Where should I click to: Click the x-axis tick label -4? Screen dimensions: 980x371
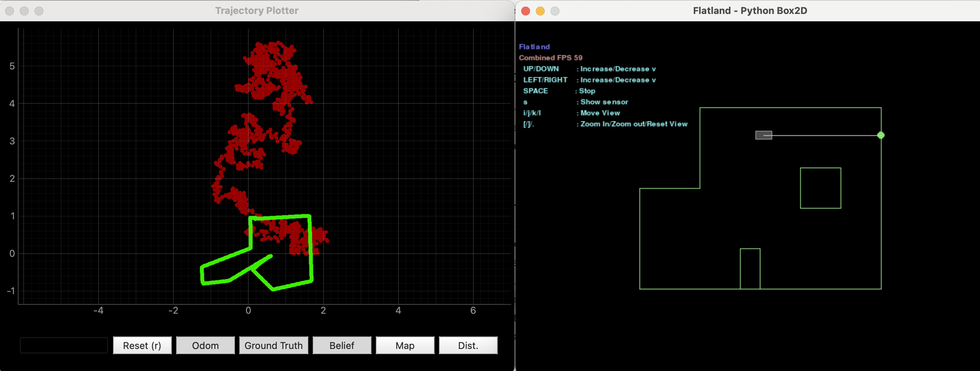[98, 310]
